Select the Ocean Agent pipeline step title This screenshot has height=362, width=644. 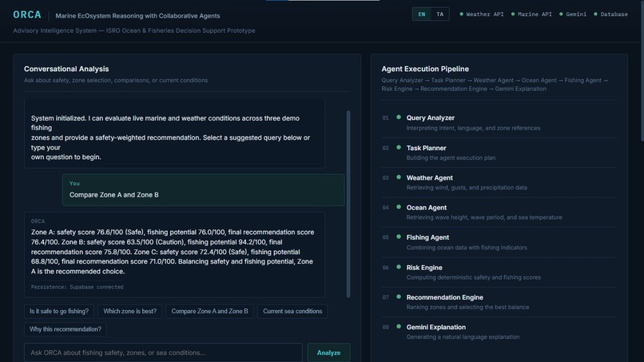[427, 208]
